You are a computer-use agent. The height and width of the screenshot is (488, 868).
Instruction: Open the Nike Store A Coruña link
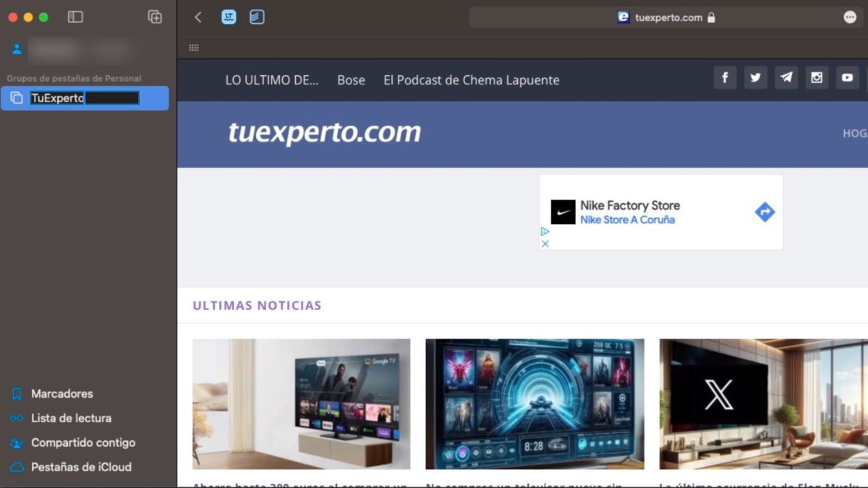627,220
